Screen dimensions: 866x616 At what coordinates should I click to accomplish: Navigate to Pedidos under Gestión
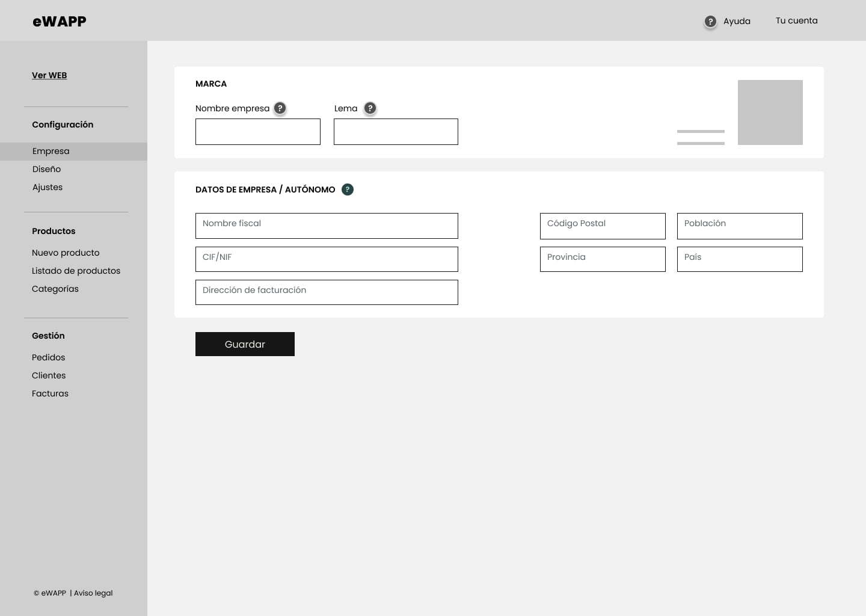pos(48,357)
